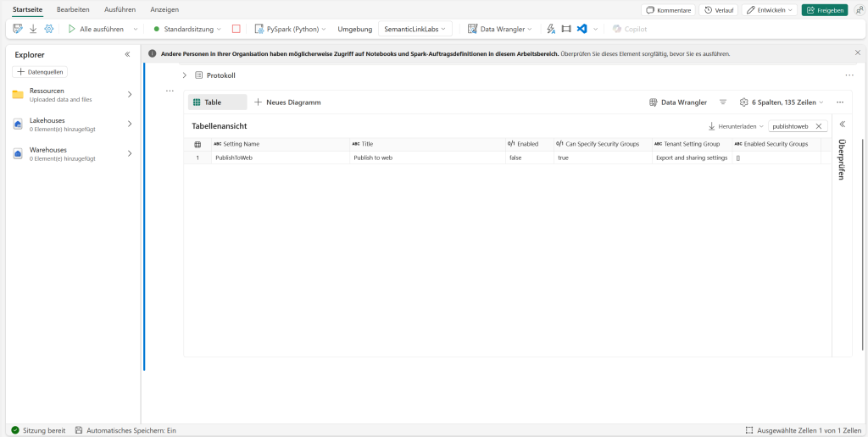
Task: Click the Tenant Setting Group column header
Action: click(692, 144)
